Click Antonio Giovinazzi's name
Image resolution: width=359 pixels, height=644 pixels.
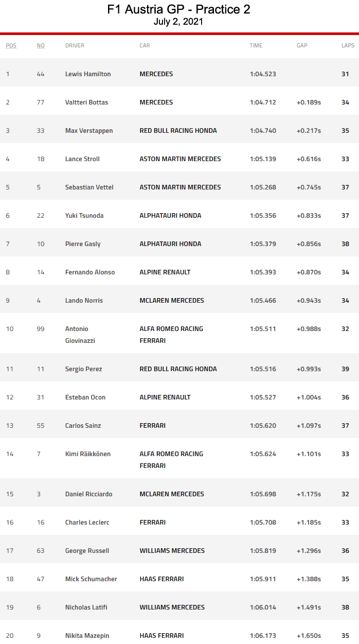point(80,335)
